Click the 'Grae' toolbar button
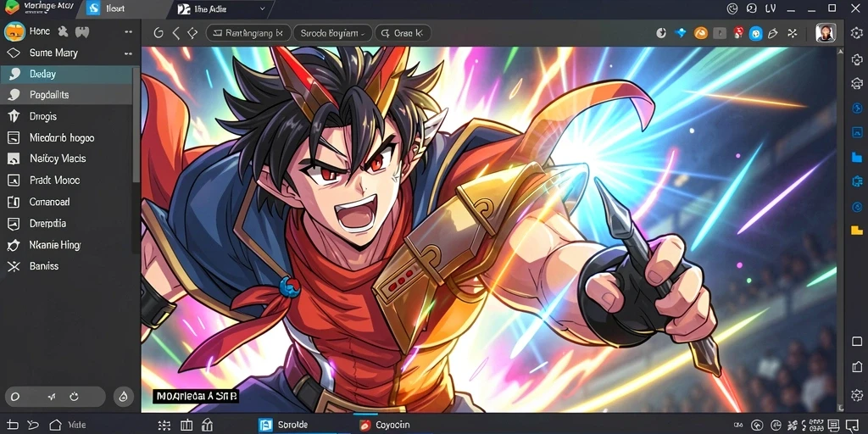868x434 pixels. [x=403, y=33]
